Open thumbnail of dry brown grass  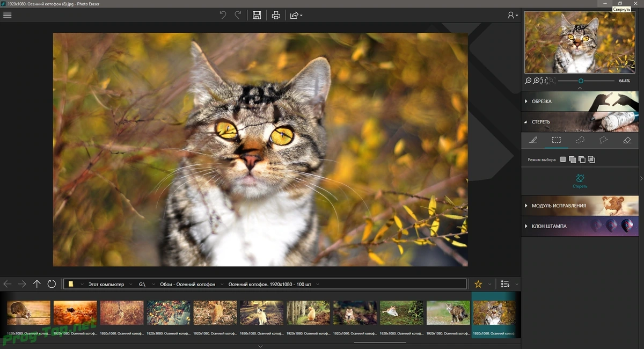122,313
